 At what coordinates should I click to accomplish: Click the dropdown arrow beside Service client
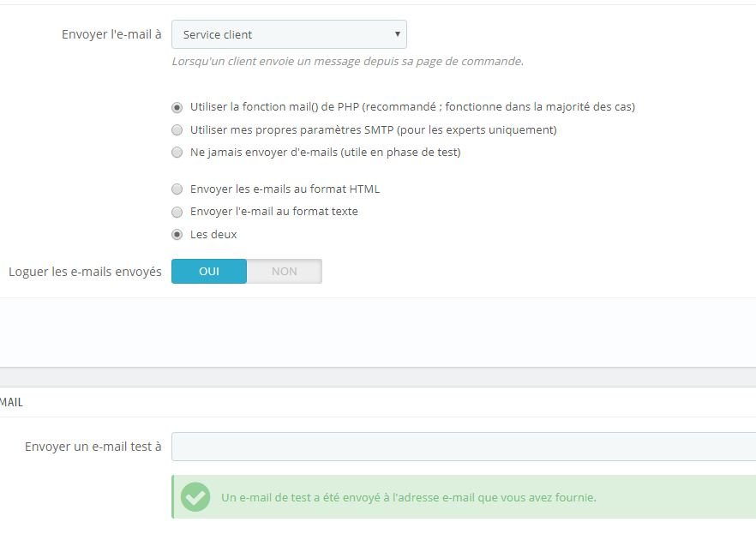(x=398, y=34)
